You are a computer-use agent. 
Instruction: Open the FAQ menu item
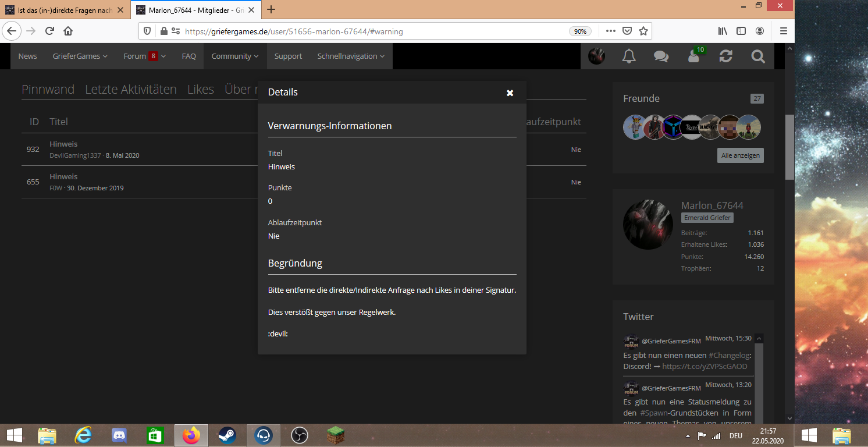(188, 56)
